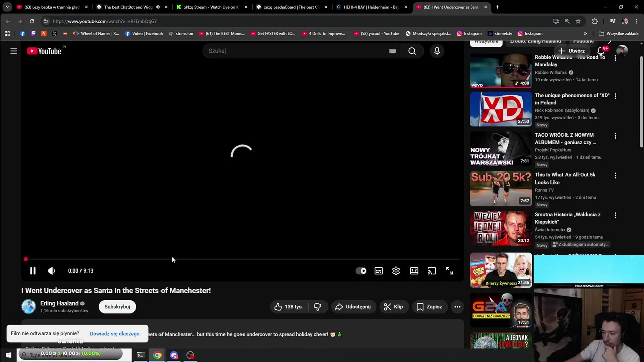
Task: Open Chrome from the taskbar
Action: click(x=157, y=355)
